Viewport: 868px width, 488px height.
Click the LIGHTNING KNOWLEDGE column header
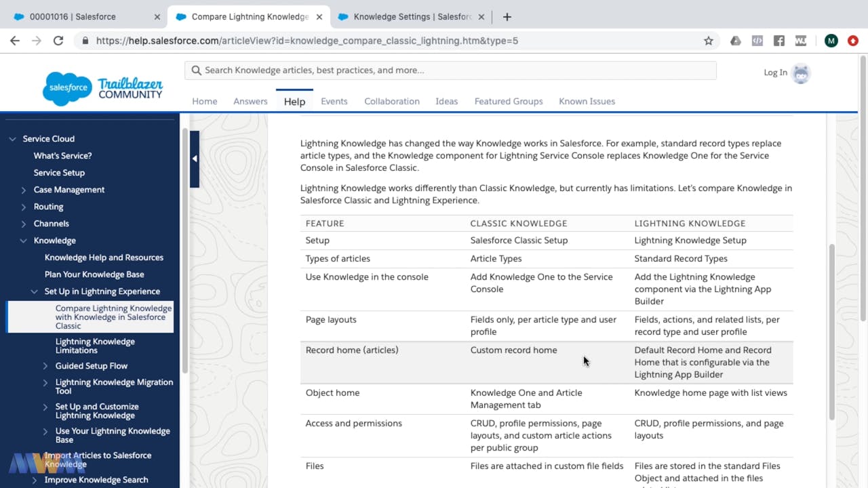click(x=690, y=224)
